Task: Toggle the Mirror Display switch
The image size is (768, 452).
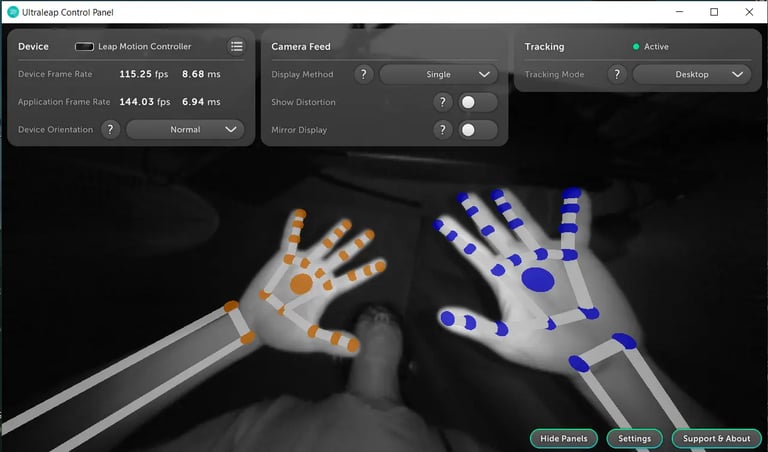Action: click(x=478, y=130)
